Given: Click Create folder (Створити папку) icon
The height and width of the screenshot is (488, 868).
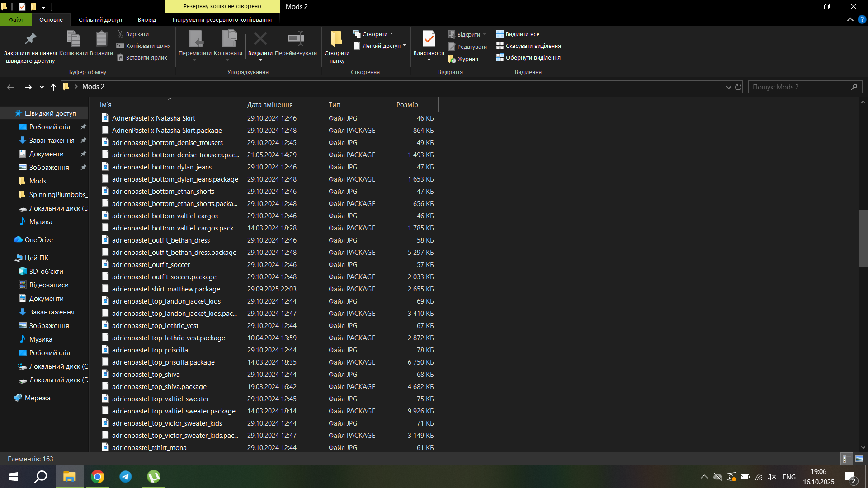Looking at the screenshot, I should 336,39.
